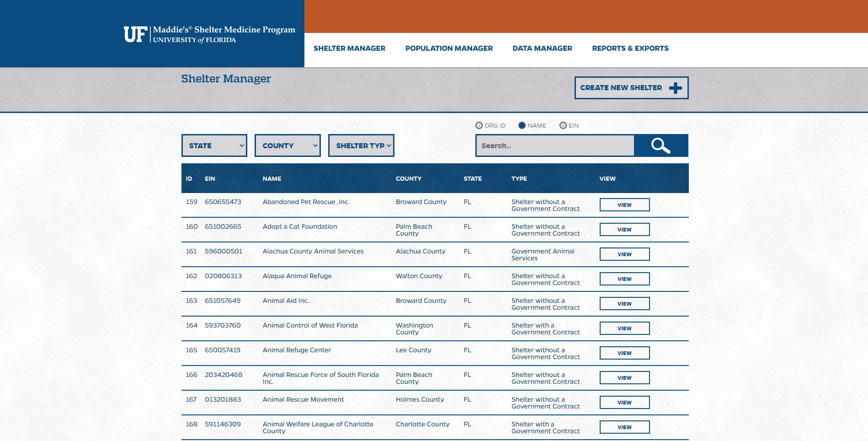
Task: Click the Shelter Manager page heading
Action: point(226,79)
